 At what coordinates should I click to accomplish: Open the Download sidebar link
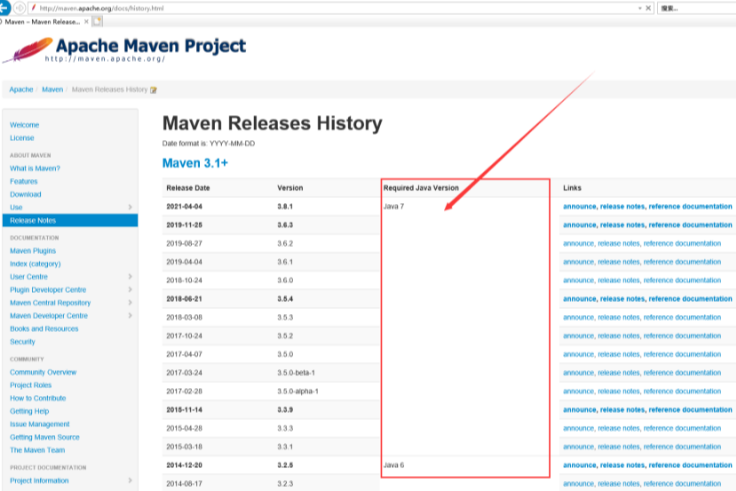pyautogui.click(x=25, y=194)
